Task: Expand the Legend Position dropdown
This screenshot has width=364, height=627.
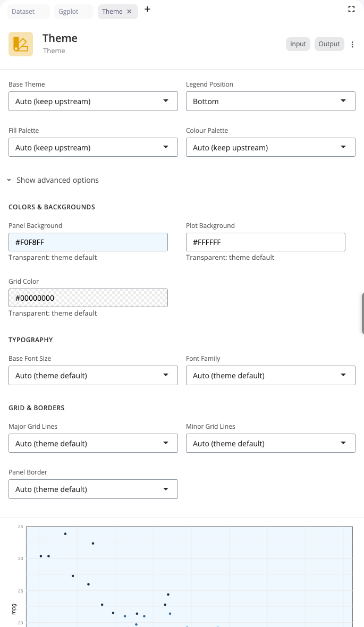Action: point(270,101)
